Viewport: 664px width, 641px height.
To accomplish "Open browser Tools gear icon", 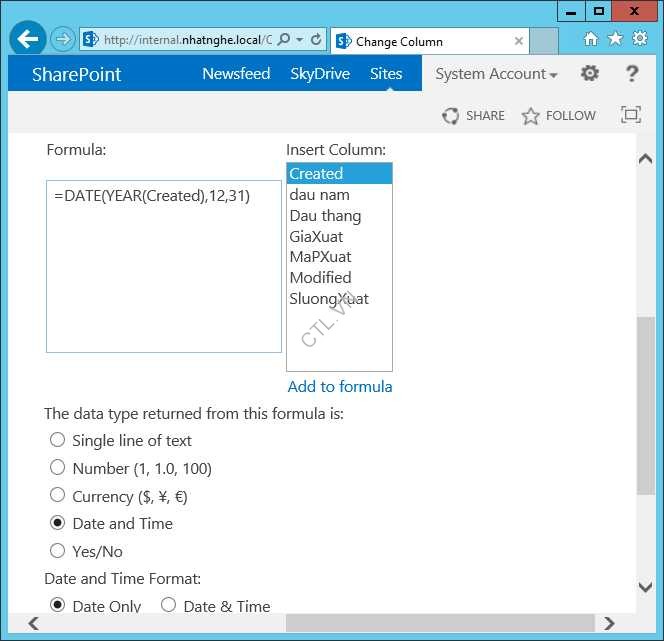I will (x=640, y=39).
